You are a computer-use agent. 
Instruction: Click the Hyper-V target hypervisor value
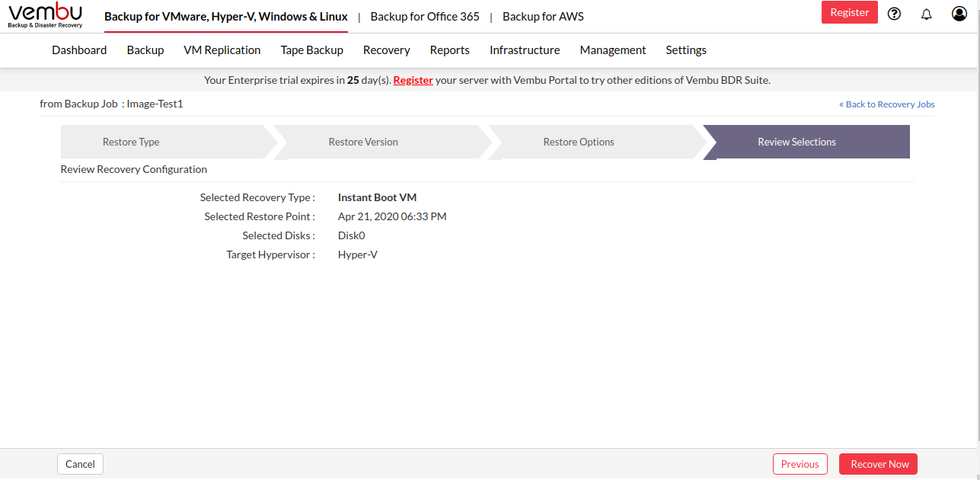358,254
